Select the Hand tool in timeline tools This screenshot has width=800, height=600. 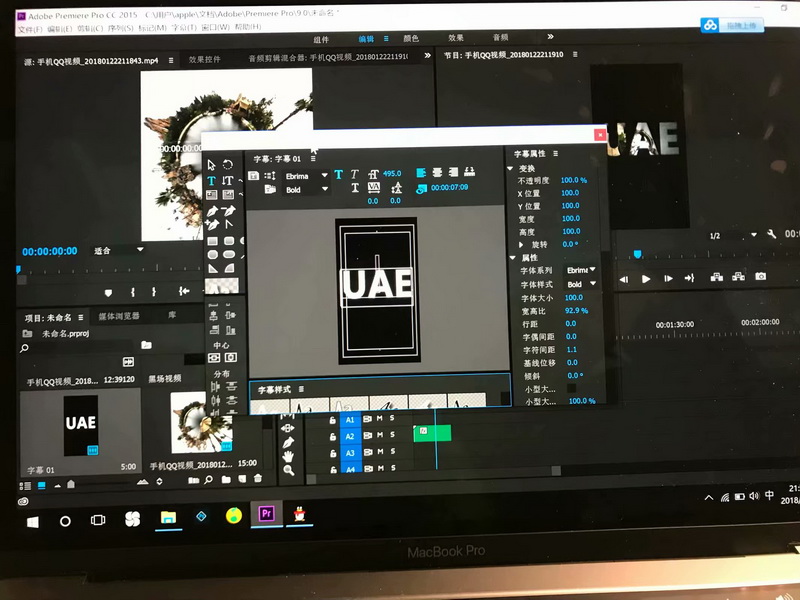tap(288, 456)
